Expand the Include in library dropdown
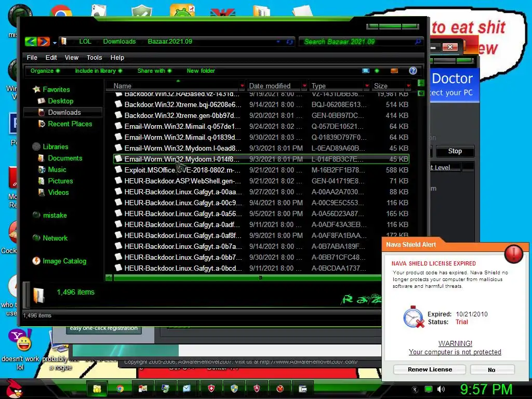Image resolution: width=532 pixels, height=399 pixels. tap(98, 71)
